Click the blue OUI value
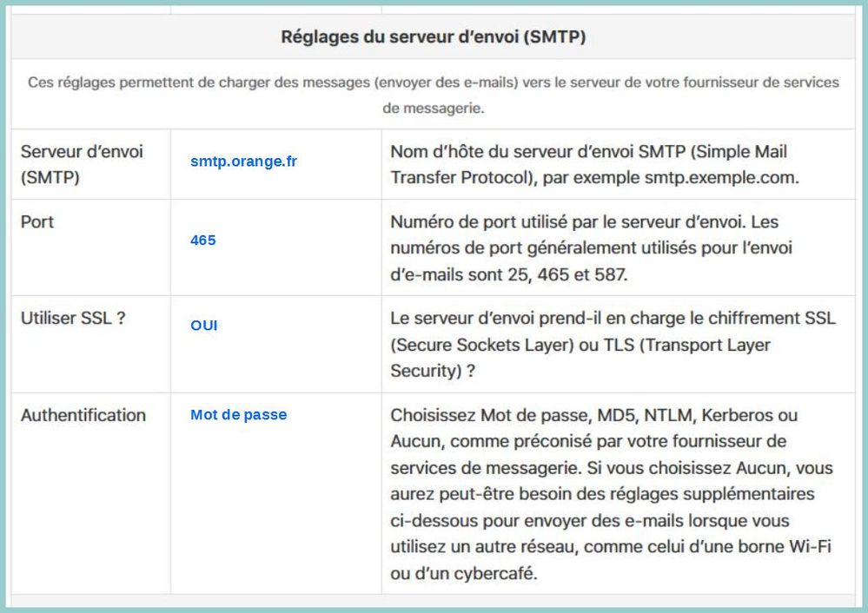868x613 pixels. (204, 326)
